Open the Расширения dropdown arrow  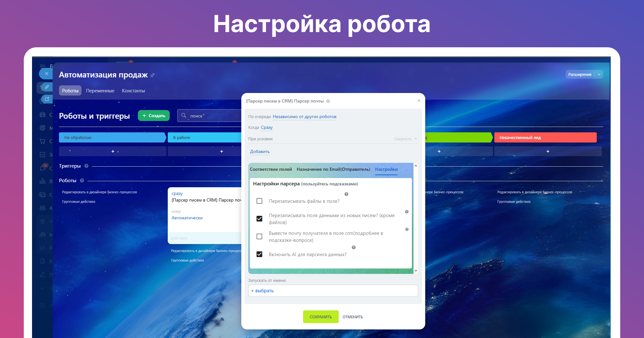click(x=599, y=75)
